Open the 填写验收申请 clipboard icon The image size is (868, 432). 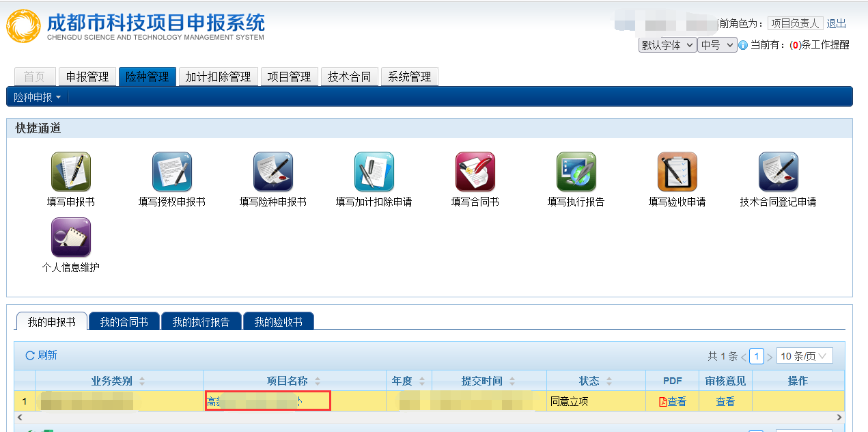(x=677, y=172)
